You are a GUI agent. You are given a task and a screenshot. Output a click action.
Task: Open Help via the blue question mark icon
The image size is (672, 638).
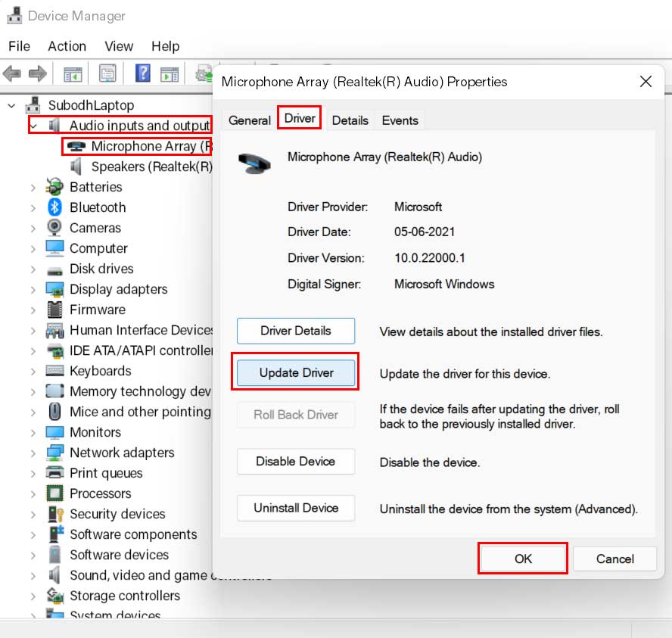142,73
